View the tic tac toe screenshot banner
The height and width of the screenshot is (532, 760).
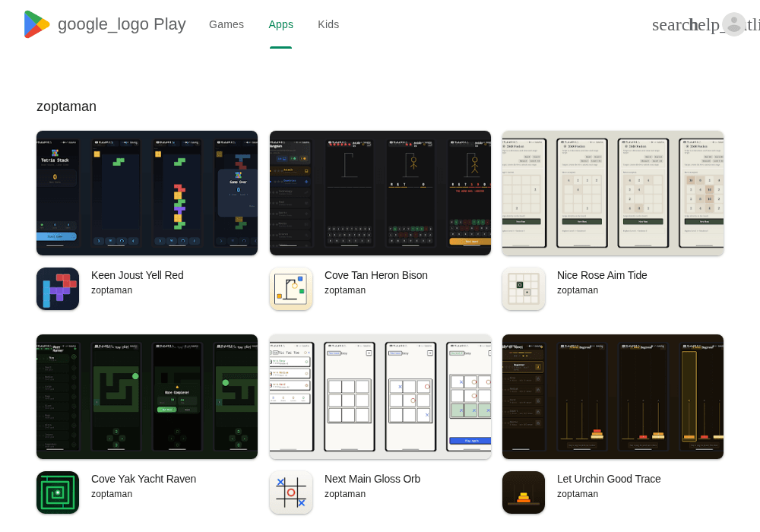tap(380, 396)
